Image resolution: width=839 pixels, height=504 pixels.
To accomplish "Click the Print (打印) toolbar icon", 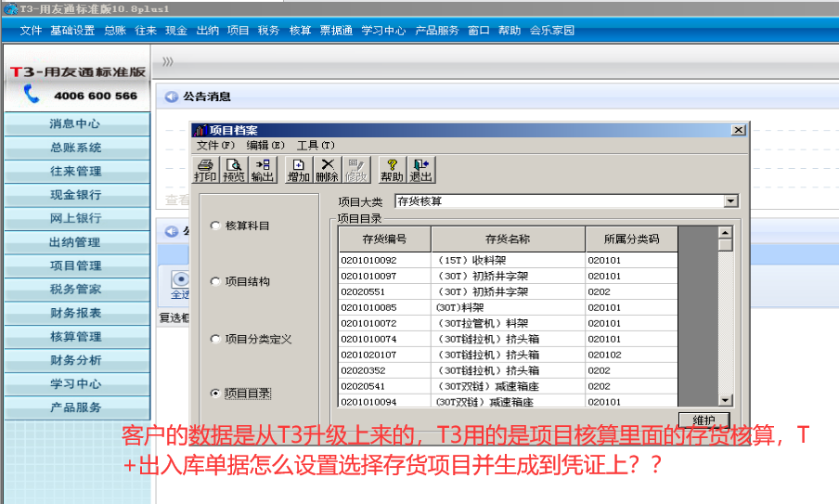I will click(x=205, y=170).
